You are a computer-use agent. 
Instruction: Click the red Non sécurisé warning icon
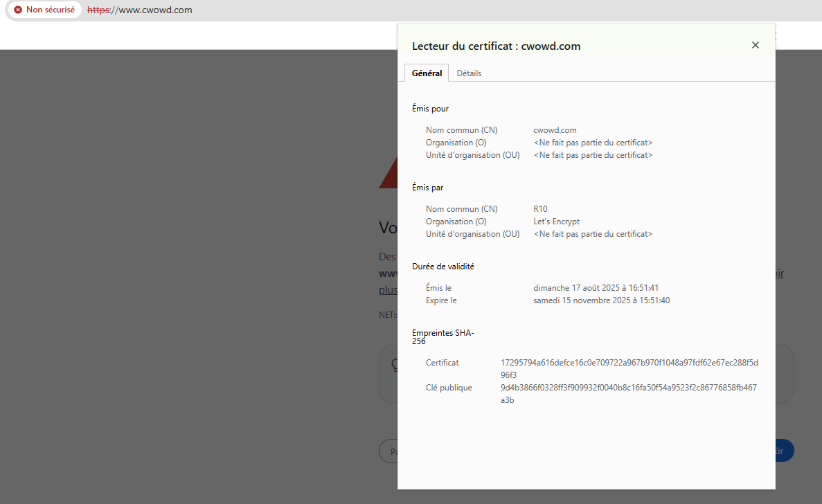18,10
